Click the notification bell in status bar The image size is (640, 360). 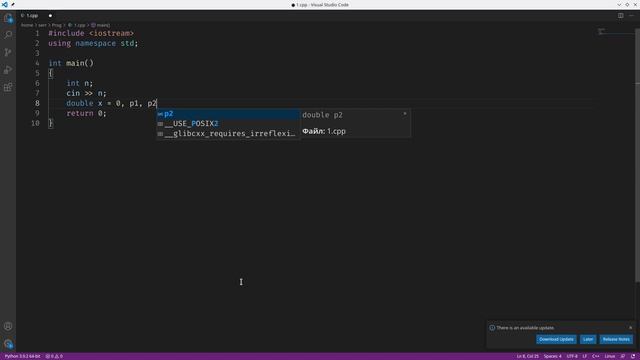tap(633, 356)
